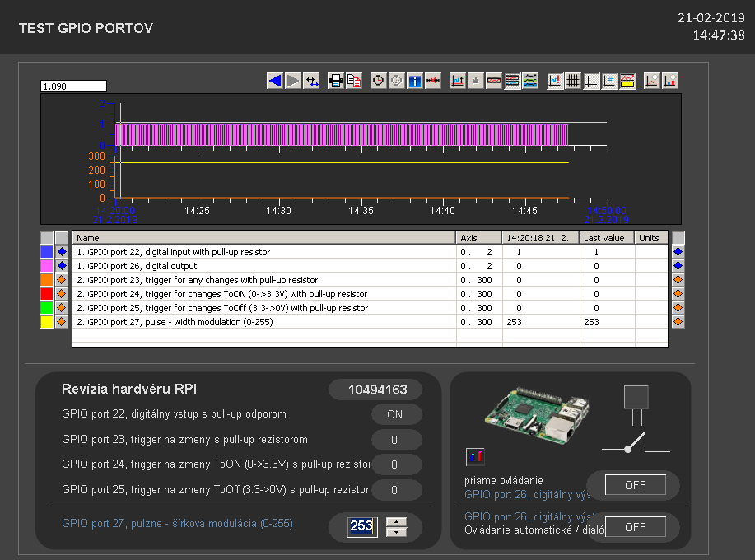Image resolution: width=755 pixels, height=560 pixels.
Task: Click the horizontal zoom double-arrow icon
Action: [312, 81]
